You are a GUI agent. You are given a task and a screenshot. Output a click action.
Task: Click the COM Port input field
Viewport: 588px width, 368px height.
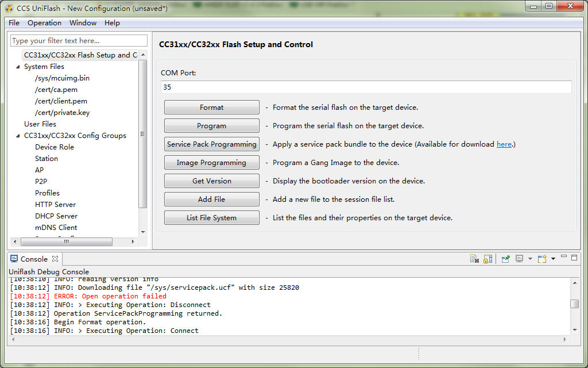point(366,87)
